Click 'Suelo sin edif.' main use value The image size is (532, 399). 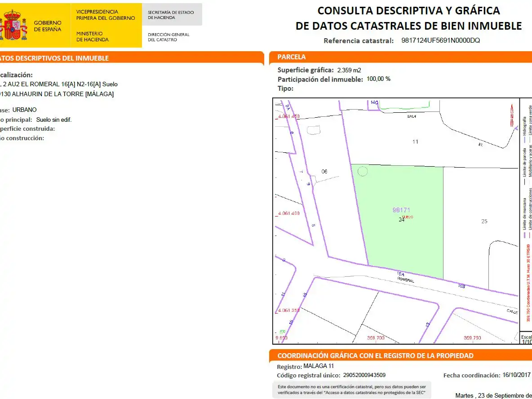coord(54,120)
